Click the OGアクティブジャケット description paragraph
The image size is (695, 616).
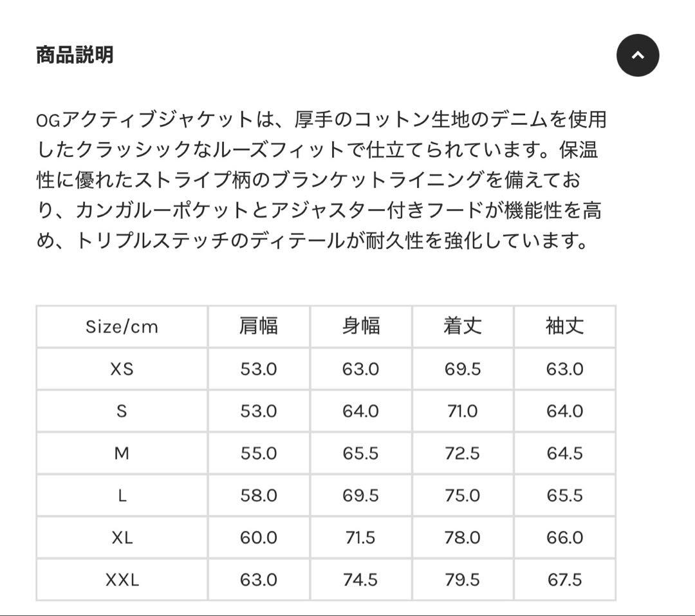321,180
